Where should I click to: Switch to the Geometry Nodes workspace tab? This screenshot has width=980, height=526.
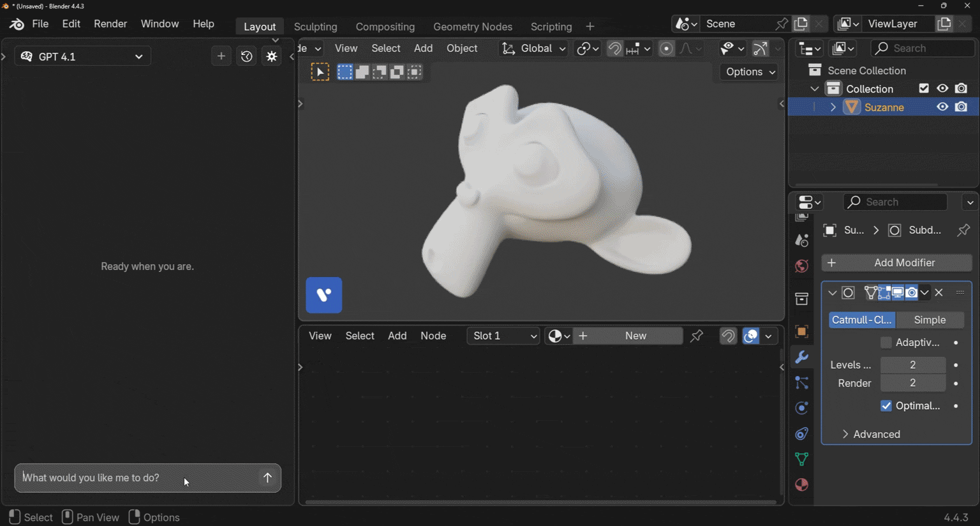pyautogui.click(x=473, y=27)
